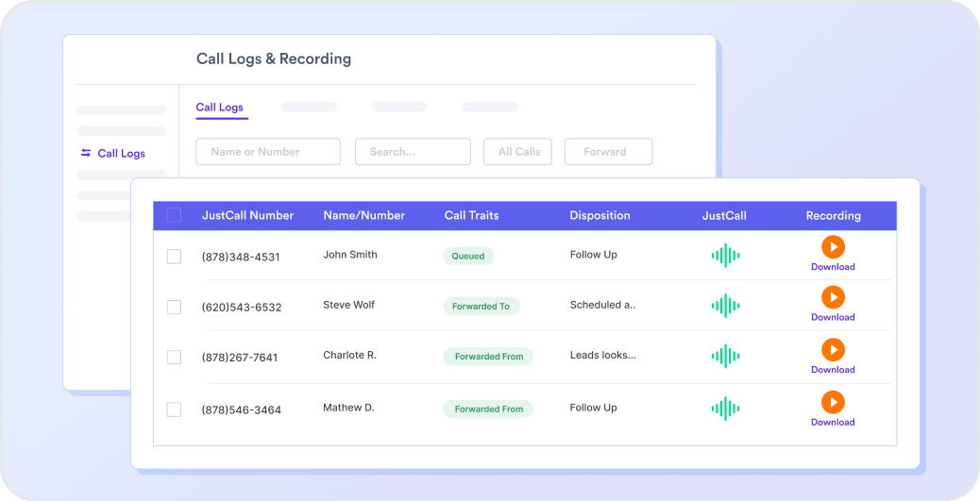Switch to the Call Logs tab
Image resolution: width=980 pixels, height=501 pixels.
click(x=219, y=108)
